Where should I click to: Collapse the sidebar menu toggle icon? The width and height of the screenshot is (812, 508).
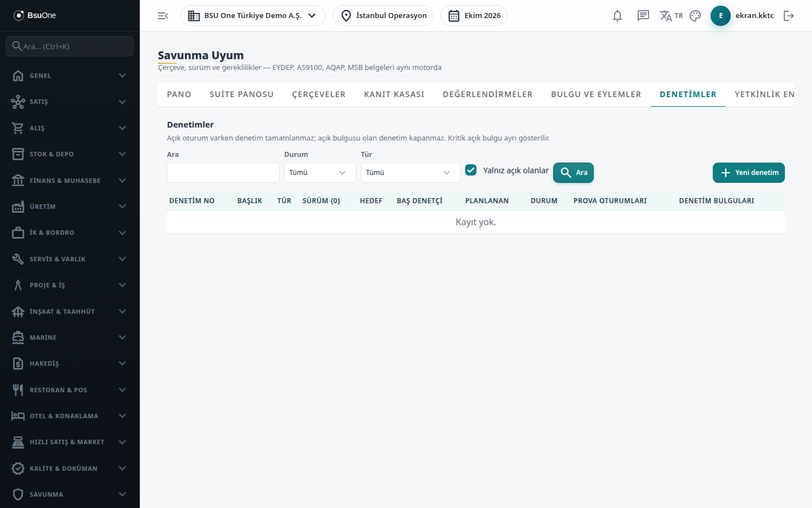163,16
